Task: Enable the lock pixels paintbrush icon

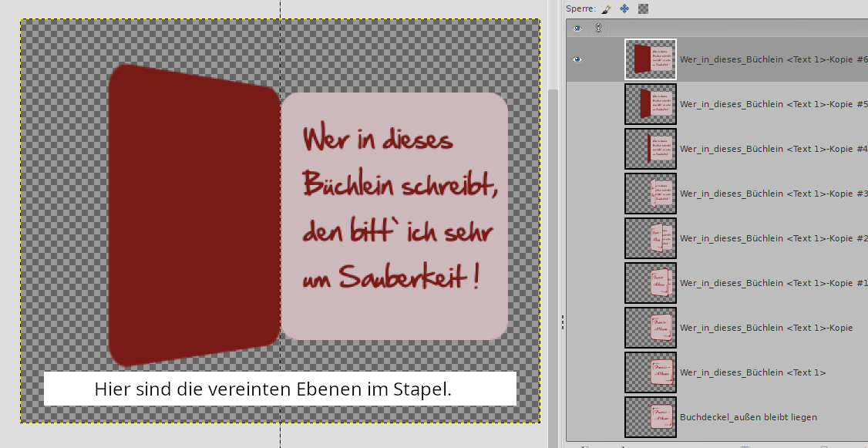Action: tap(606, 8)
